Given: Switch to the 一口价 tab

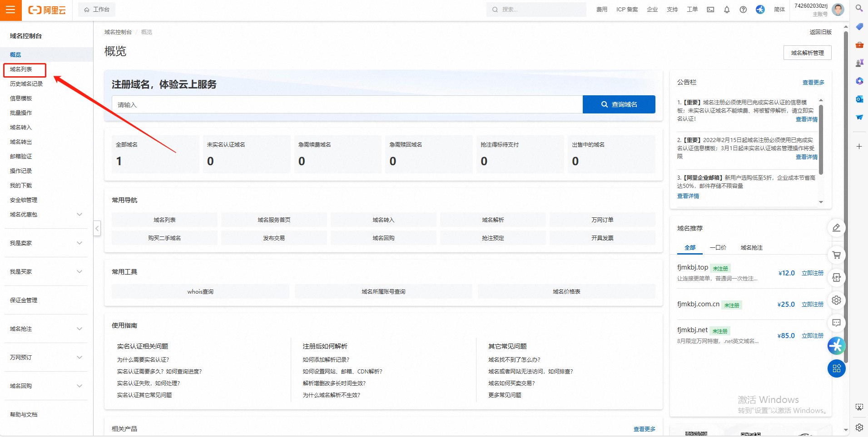Looking at the screenshot, I should pyautogui.click(x=718, y=248).
